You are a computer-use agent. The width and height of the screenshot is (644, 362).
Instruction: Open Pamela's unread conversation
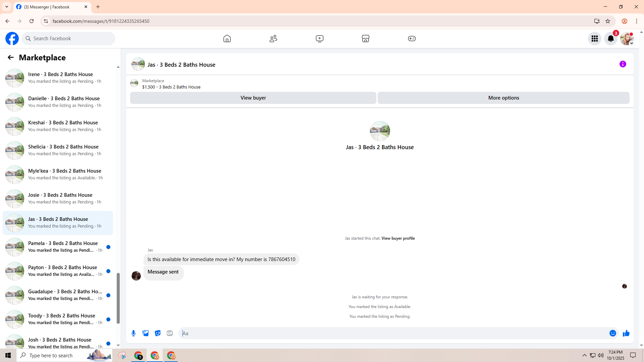(58, 247)
